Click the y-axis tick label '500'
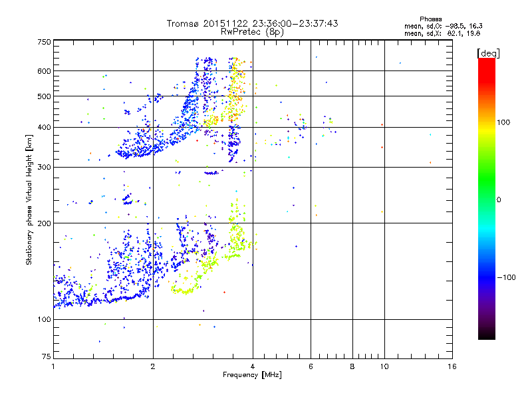This screenshot has height=399, width=532. click(45, 96)
